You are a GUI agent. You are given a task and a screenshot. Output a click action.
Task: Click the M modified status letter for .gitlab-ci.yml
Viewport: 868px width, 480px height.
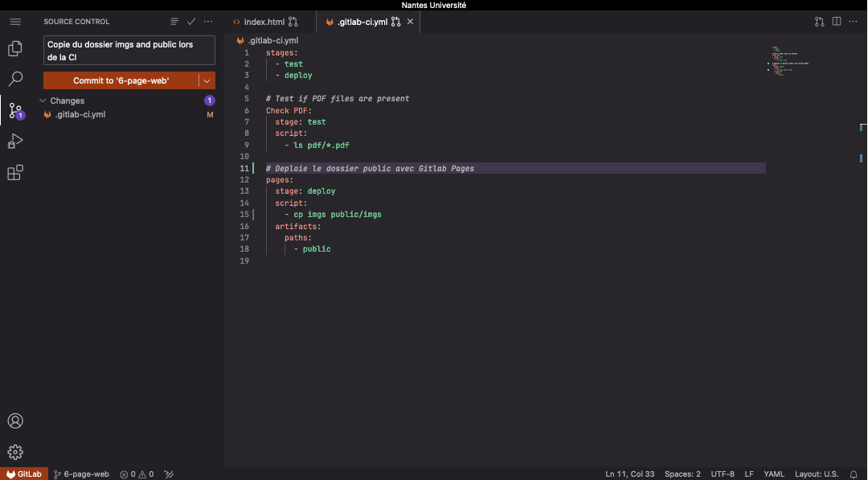click(x=210, y=115)
